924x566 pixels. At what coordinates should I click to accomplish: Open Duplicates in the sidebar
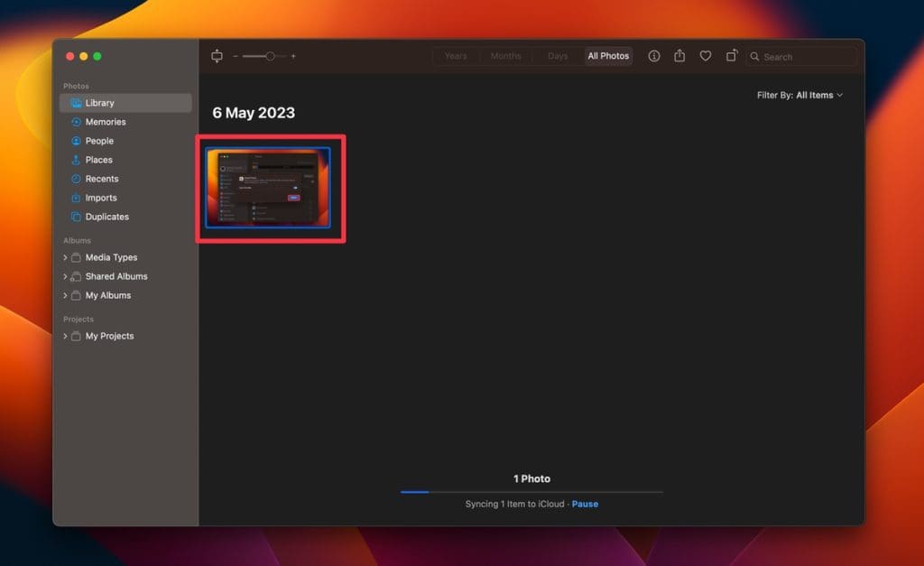click(125, 217)
